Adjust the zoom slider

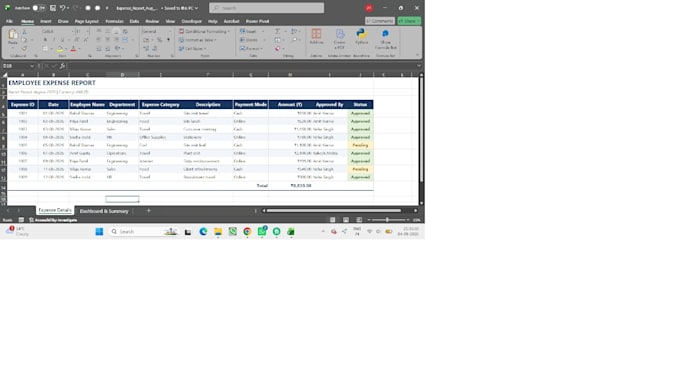coord(387,220)
